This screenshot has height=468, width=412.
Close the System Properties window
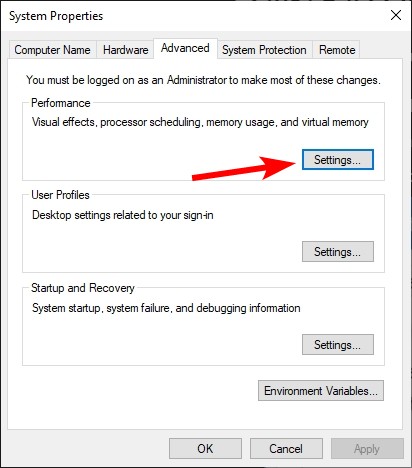pyautogui.click(x=396, y=15)
